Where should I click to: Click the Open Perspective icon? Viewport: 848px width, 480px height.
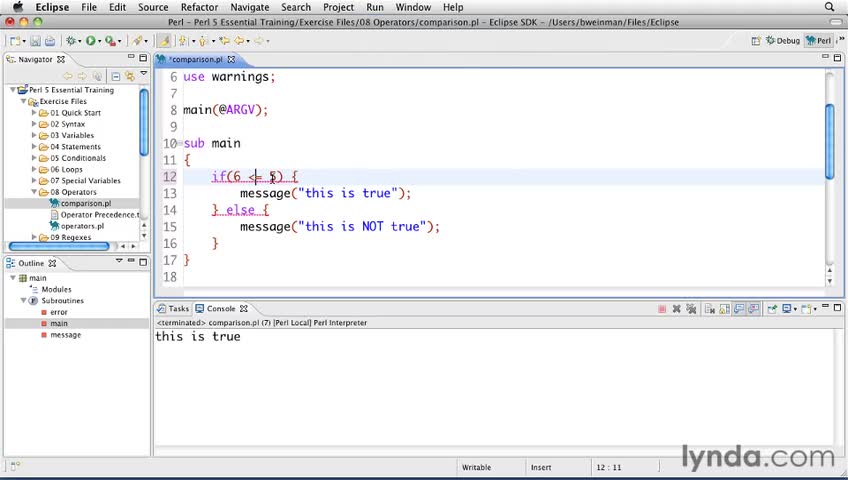756,41
